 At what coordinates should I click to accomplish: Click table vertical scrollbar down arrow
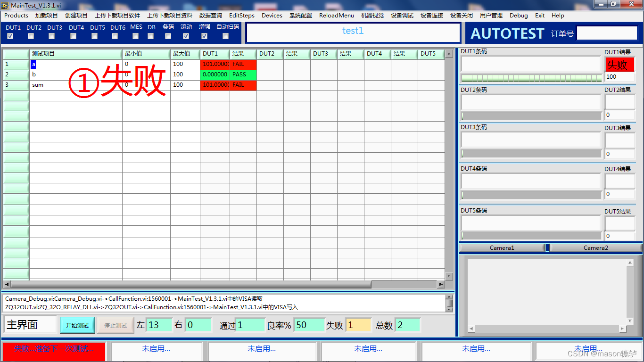[x=449, y=276]
